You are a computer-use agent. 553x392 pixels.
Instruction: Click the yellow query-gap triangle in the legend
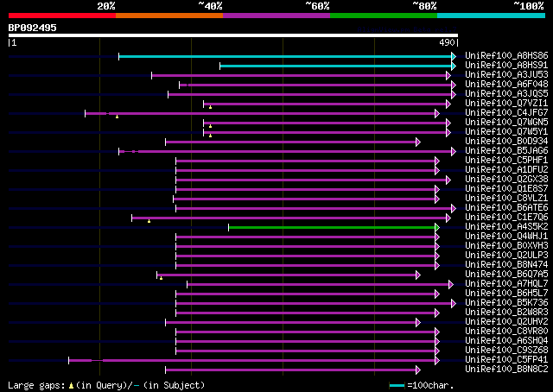click(71, 386)
